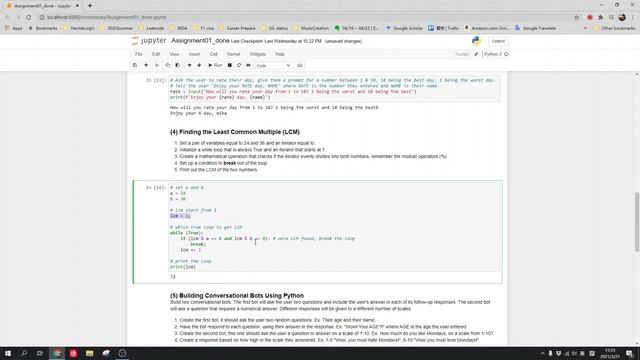Image resolution: width=640 pixels, height=360 pixels.
Task: Click the page vertical scrollbar thumb
Action: [x=637, y=222]
